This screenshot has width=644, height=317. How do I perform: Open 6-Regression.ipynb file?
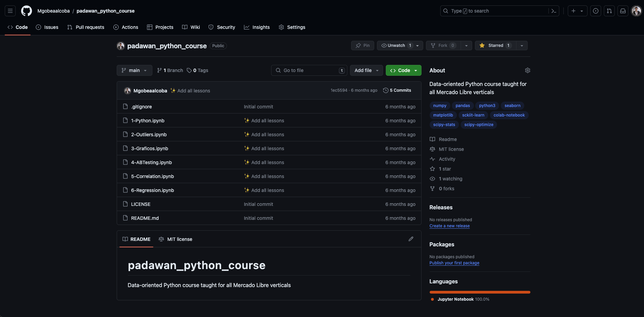pos(152,190)
